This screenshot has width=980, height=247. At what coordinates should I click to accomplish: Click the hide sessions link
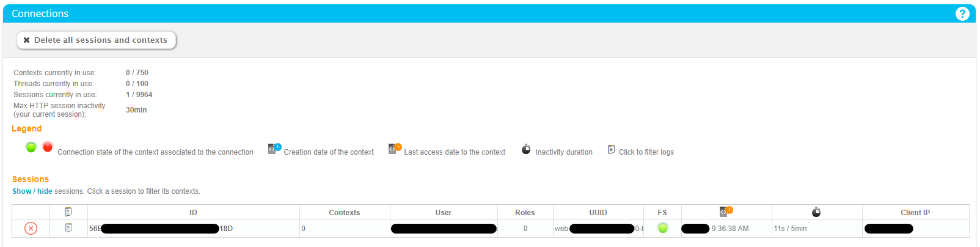coord(45,191)
